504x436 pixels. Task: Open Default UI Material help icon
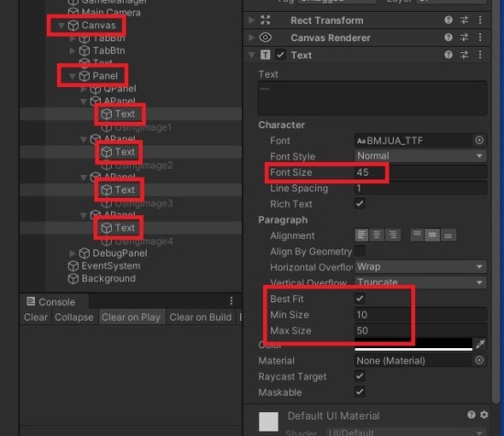[x=471, y=415]
